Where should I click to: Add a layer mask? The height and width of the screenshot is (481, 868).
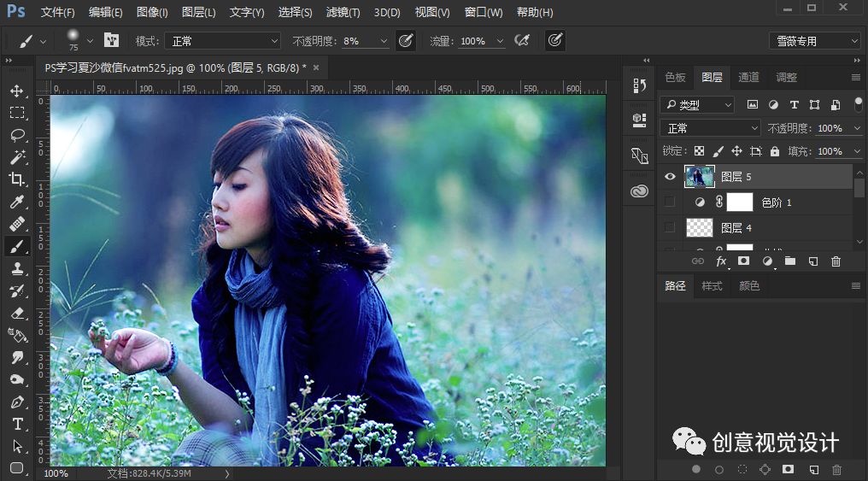point(743,261)
